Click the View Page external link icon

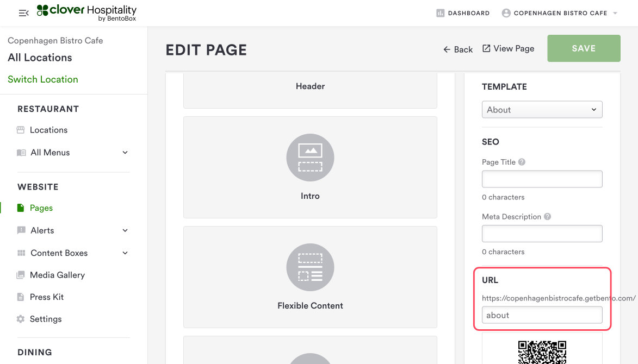[x=486, y=48]
